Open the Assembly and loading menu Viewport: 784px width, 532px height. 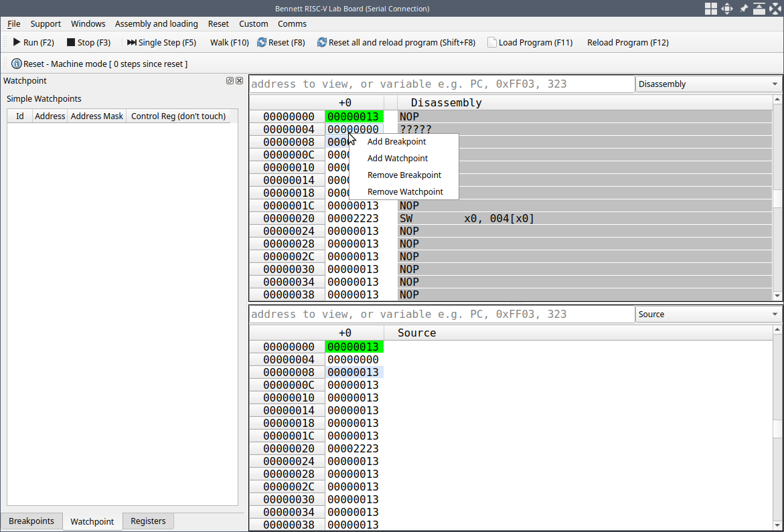pos(156,24)
